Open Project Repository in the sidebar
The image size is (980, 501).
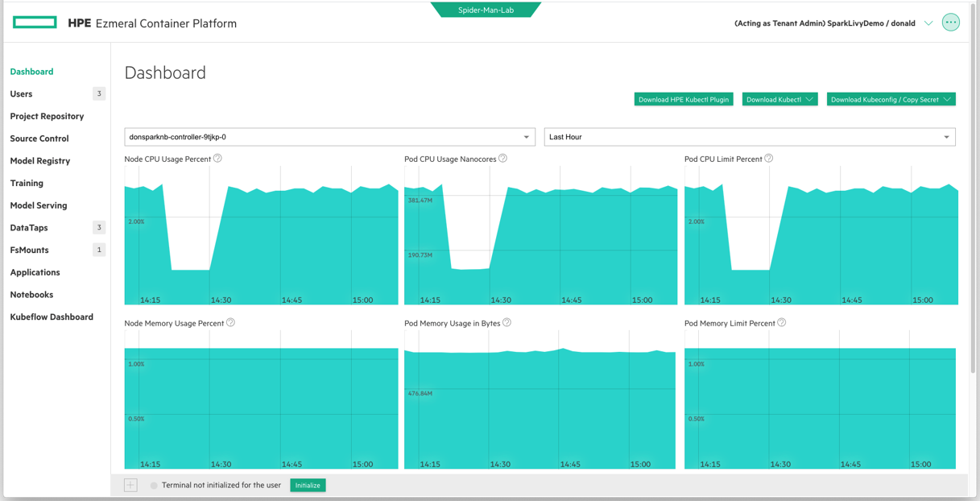pos(47,116)
